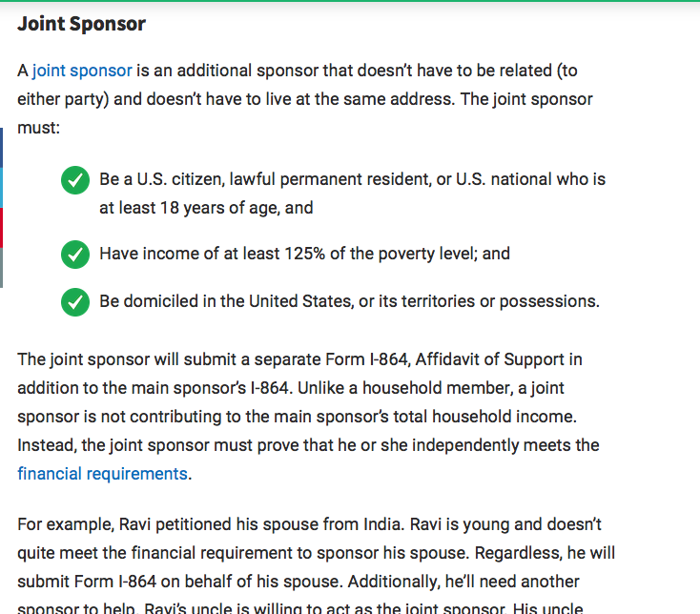Image resolution: width=700 pixels, height=614 pixels.
Task: Click the green checkmark beside domiciled requirement
Action: tap(75, 302)
